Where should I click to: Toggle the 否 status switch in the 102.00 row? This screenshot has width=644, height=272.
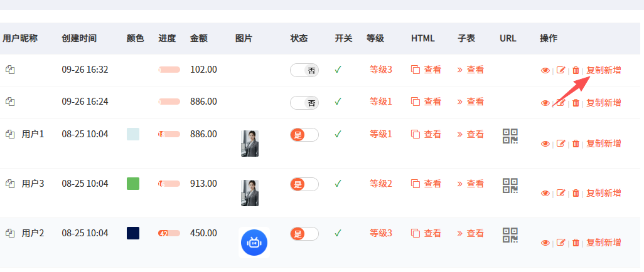tap(304, 70)
